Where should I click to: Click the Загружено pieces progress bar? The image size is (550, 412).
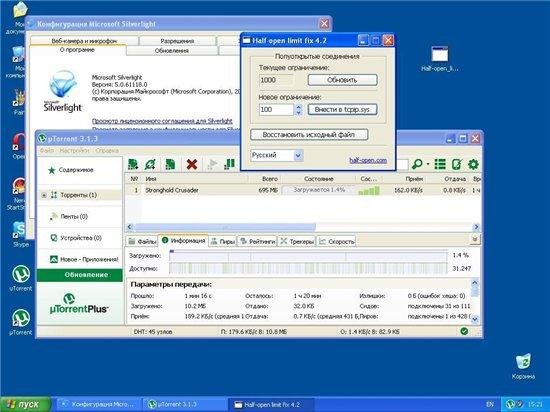[x=308, y=255]
